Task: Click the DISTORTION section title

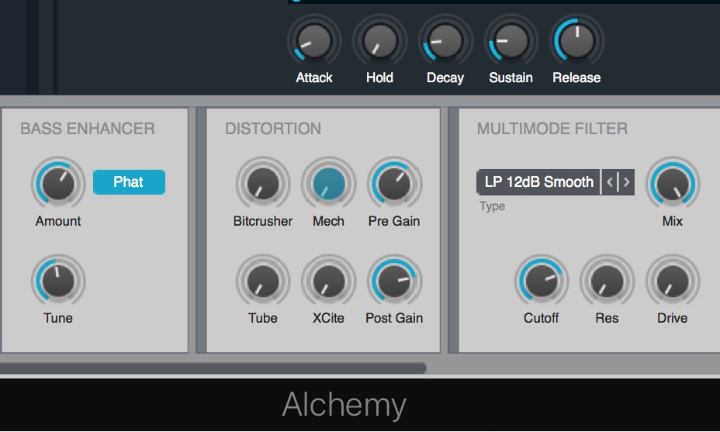Action: tap(273, 129)
